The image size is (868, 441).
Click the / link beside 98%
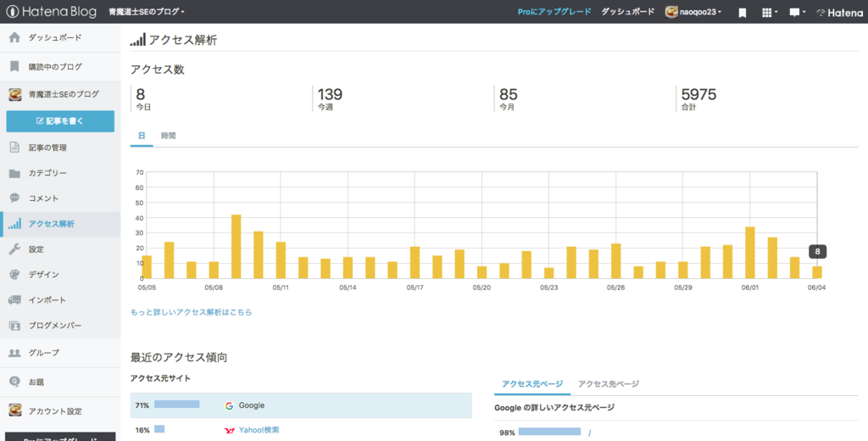590,433
